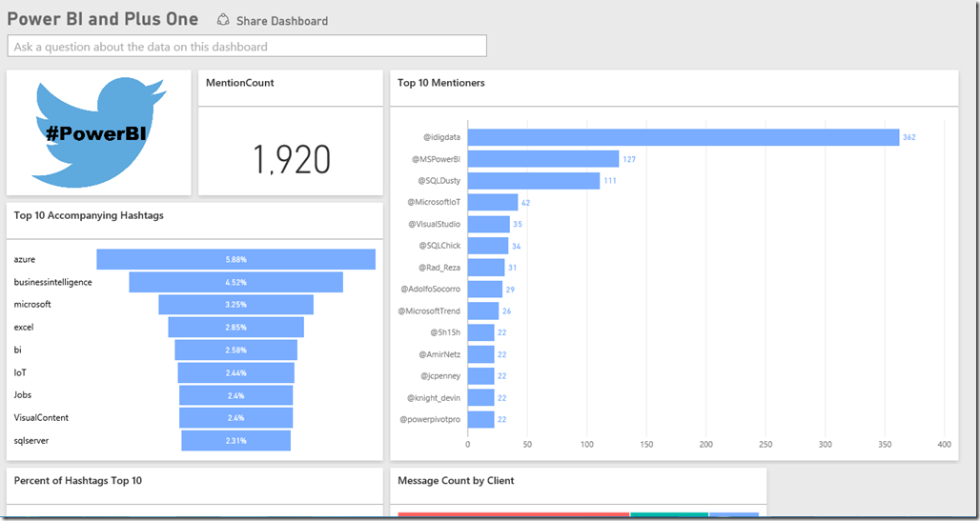Select the @5h15h bar with 22

click(481, 332)
